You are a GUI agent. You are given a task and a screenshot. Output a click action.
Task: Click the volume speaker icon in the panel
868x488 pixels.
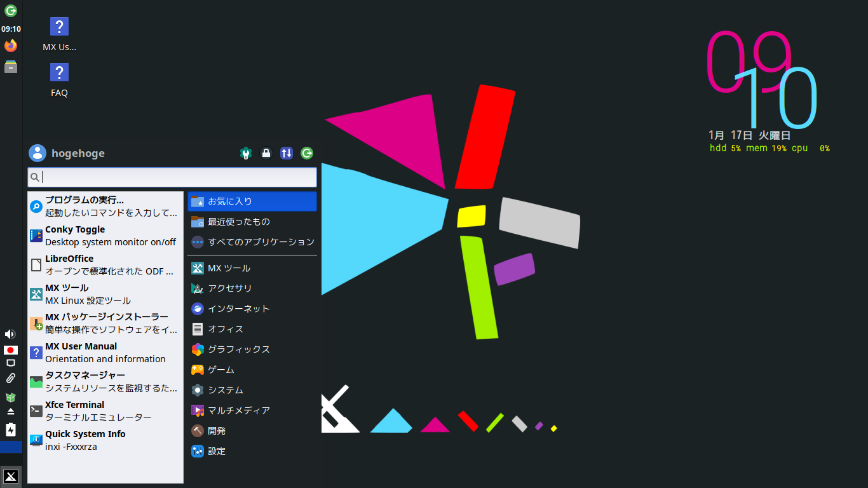[10, 334]
